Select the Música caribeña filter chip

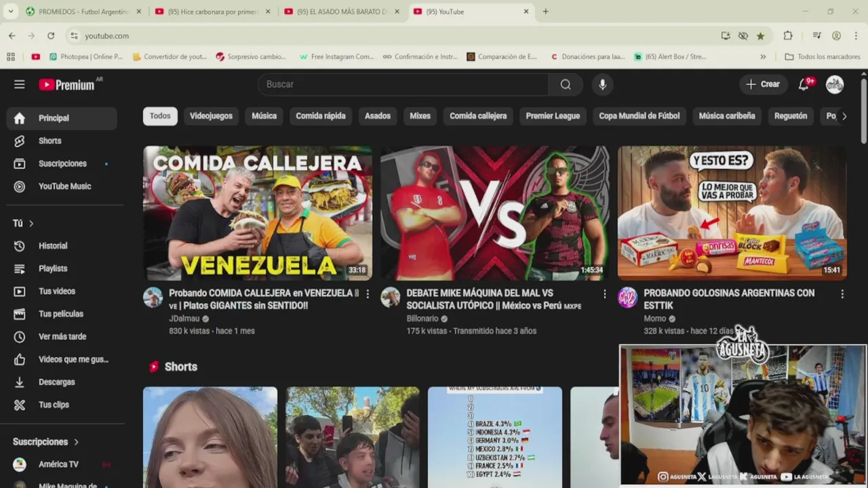(727, 116)
